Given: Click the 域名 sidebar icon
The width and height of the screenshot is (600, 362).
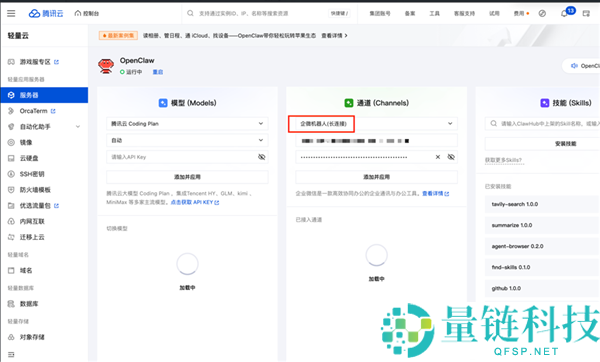Looking at the screenshot, I should 11,271.
